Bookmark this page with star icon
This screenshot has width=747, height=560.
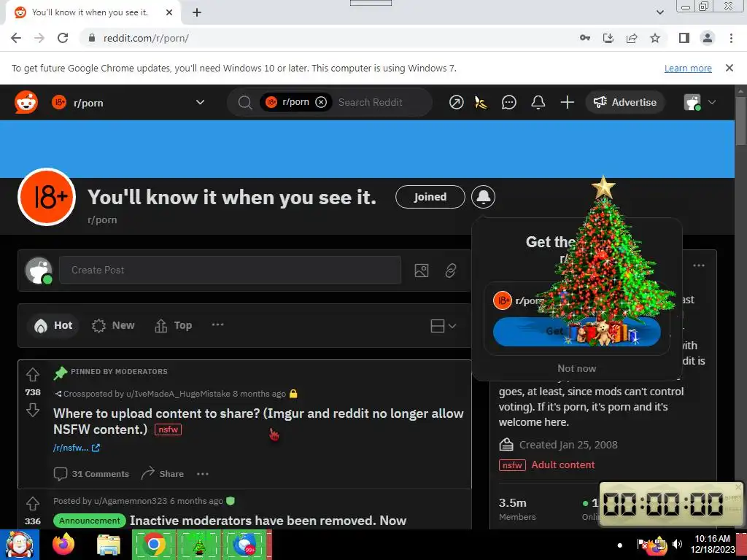(655, 38)
